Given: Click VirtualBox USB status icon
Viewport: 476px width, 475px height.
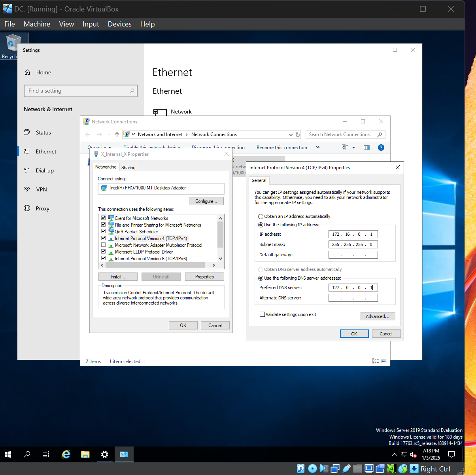Looking at the screenshot, I should tap(346, 469).
